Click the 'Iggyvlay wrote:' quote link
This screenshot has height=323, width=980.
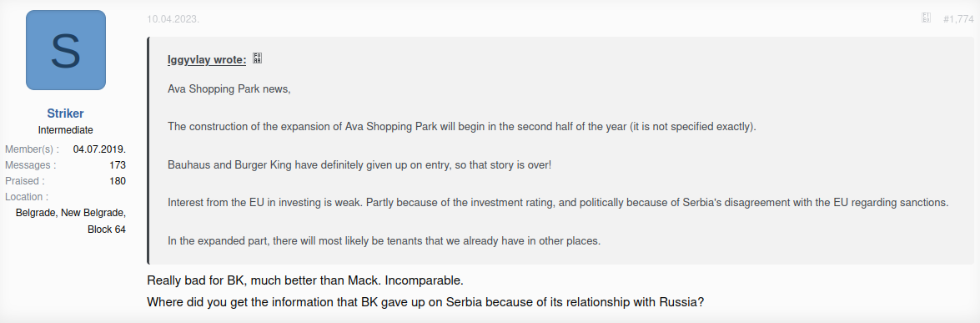pos(207,59)
